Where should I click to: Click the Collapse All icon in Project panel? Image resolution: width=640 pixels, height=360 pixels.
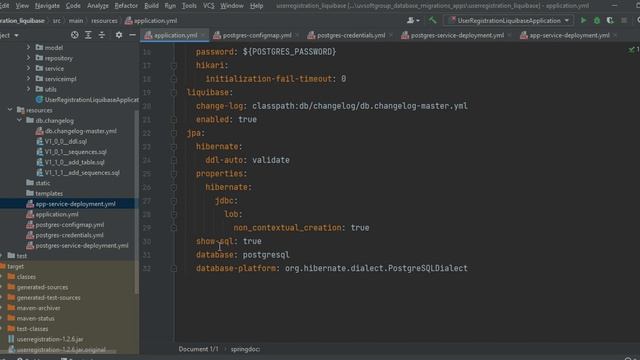102,35
